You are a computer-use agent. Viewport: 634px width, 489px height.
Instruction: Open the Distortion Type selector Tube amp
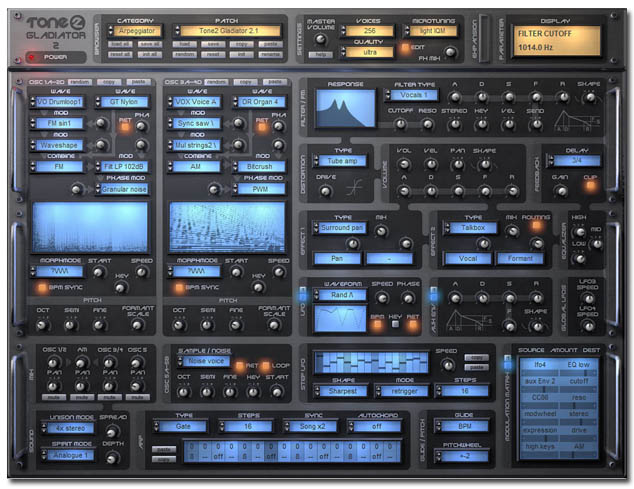coord(340,161)
